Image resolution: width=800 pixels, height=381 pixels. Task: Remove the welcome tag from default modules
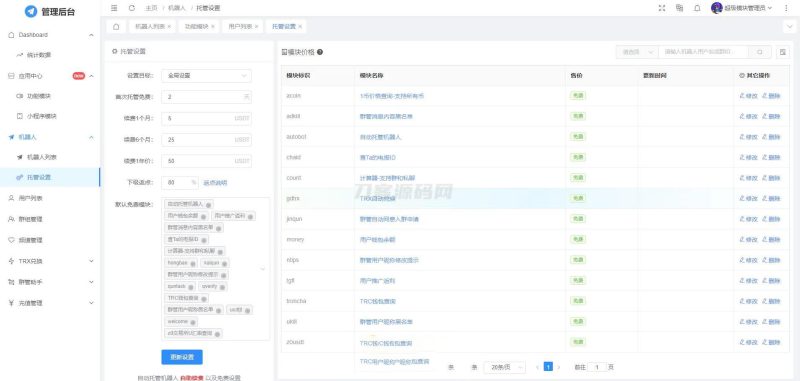point(193,322)
